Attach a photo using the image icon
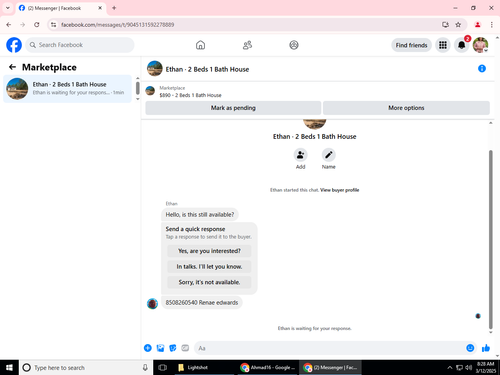This screenshot has height=375, width=500. [160, 348]
